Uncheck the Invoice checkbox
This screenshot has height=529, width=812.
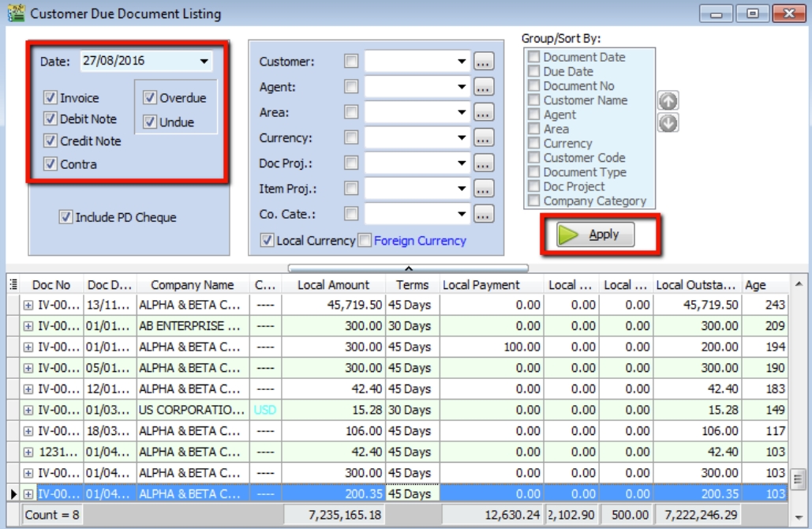(51, 98)
